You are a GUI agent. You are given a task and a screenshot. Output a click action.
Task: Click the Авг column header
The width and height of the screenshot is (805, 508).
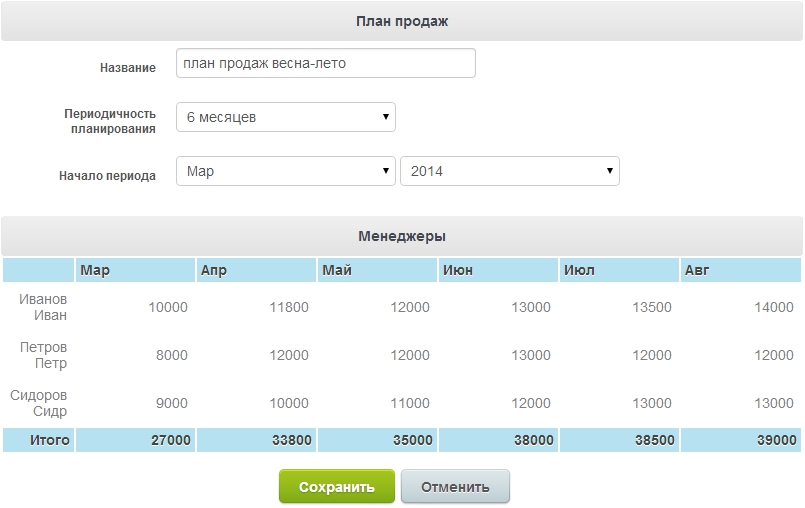(x=740, y=271)
